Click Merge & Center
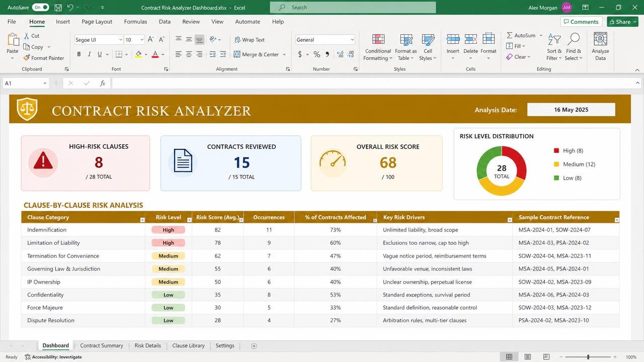The image size is (644, 362). [x=257, y=54]
